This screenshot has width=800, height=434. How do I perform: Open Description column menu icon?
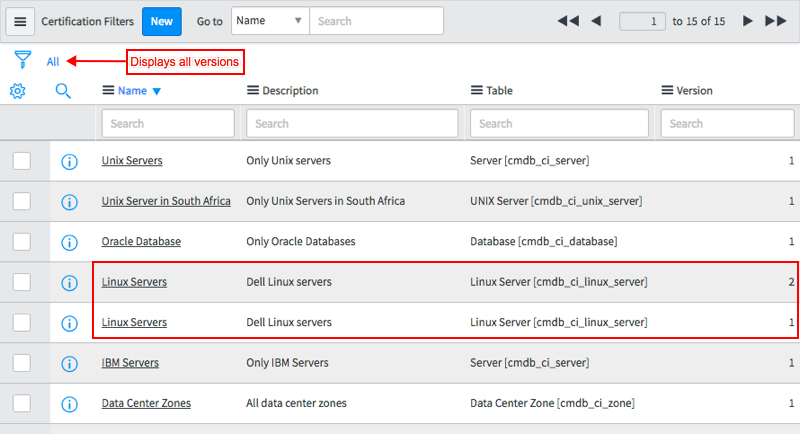point(253,90)
